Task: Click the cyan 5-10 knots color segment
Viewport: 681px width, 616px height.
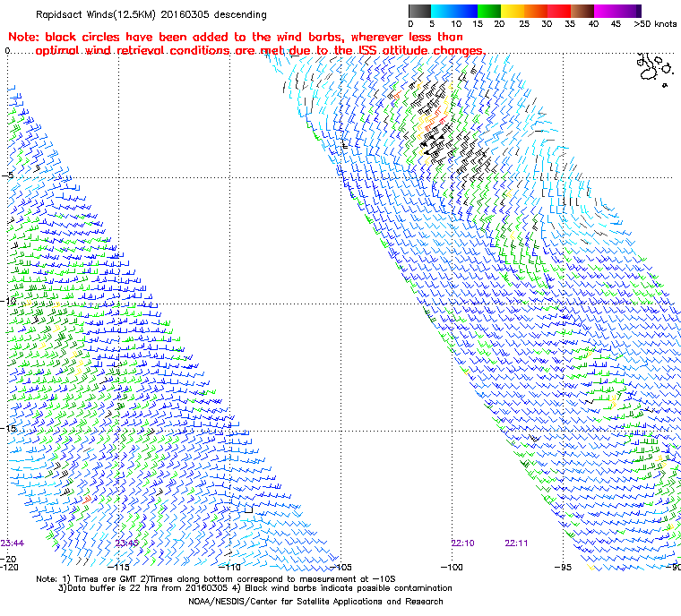Action: click(x=443, y=11)
